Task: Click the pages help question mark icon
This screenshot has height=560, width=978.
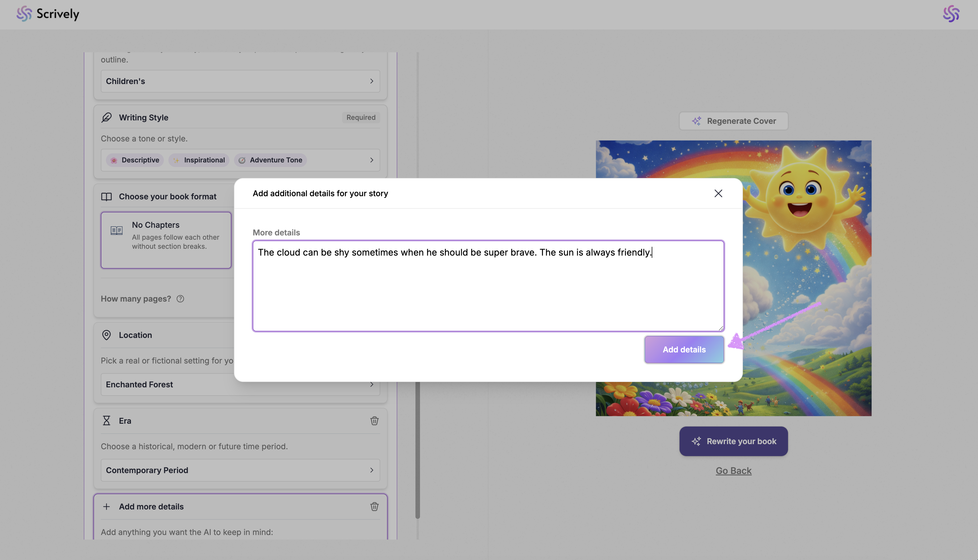Action: coord(180,299)
